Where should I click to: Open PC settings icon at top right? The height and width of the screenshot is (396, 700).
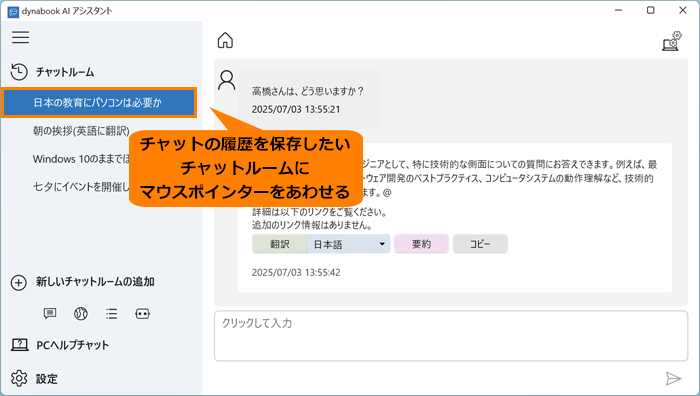coord(672,41)
